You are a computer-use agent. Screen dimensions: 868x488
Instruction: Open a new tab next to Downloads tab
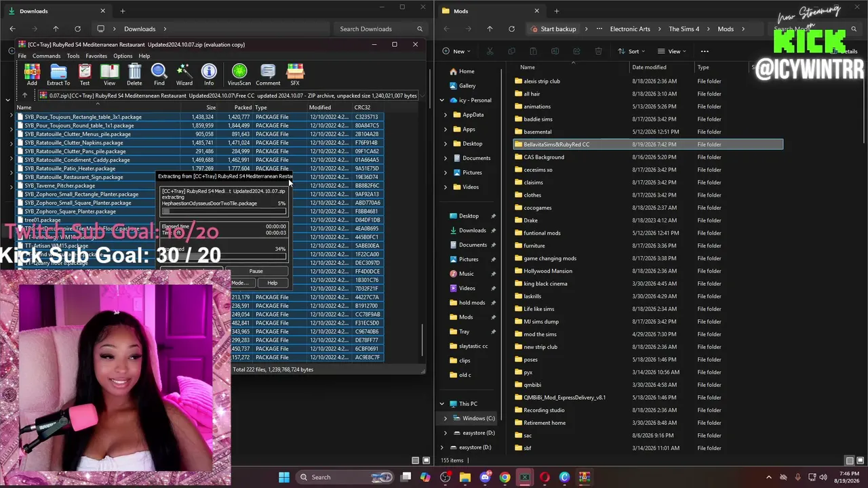(x=123, y=11)
